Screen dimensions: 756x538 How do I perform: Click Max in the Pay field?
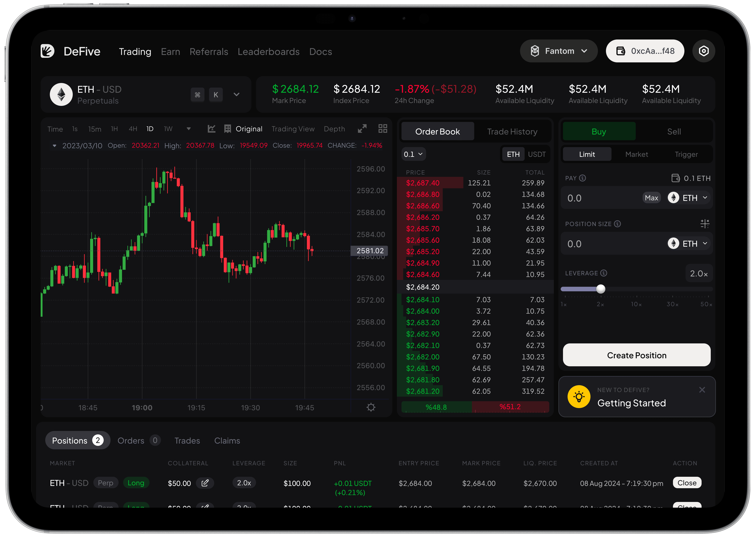[651, 198]
